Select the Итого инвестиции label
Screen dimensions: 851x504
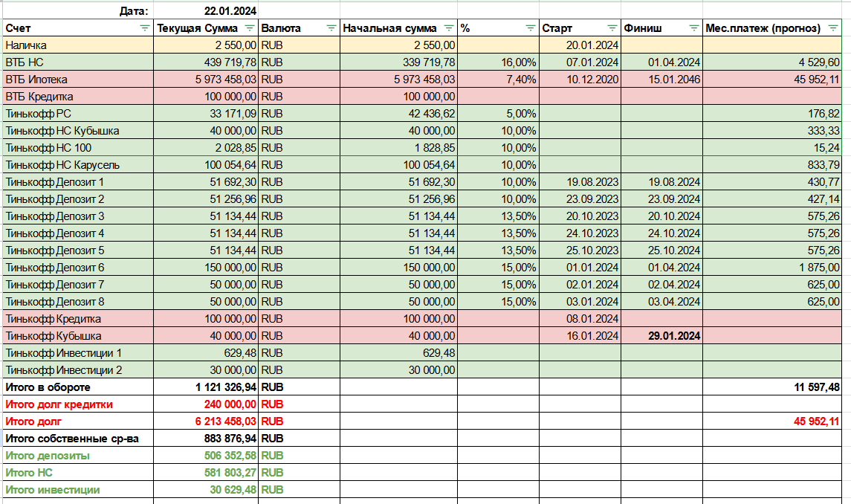(x=78, y=490)
